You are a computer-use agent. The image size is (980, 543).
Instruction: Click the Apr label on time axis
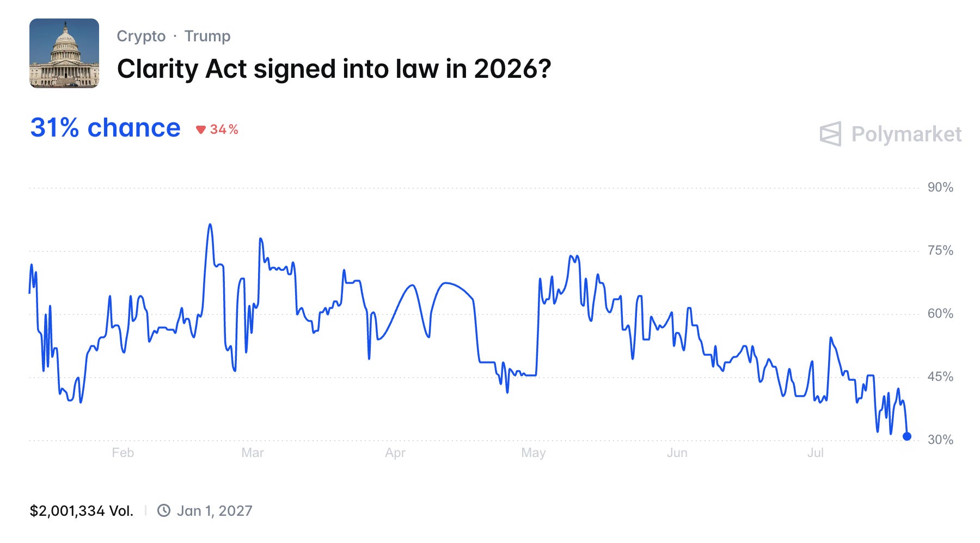[395, 453]
